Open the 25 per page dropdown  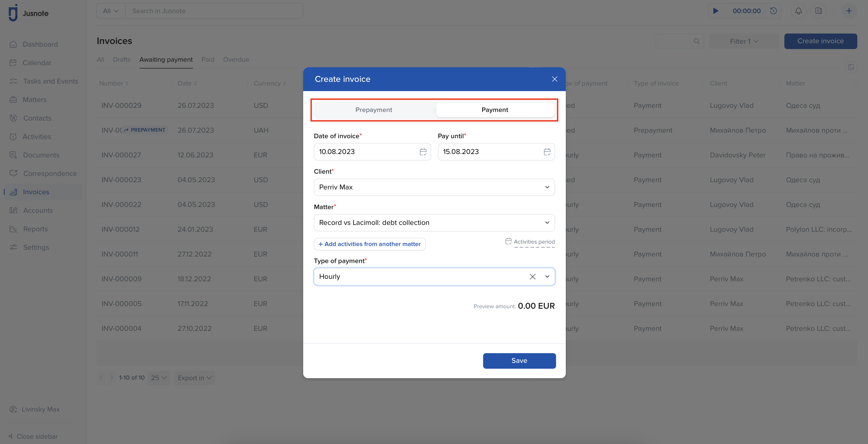(x=159, y=378)
